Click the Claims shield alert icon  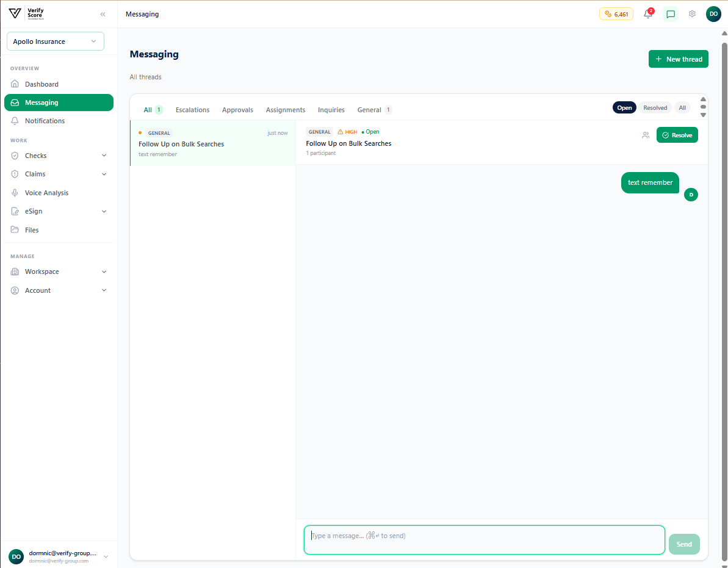15,174
